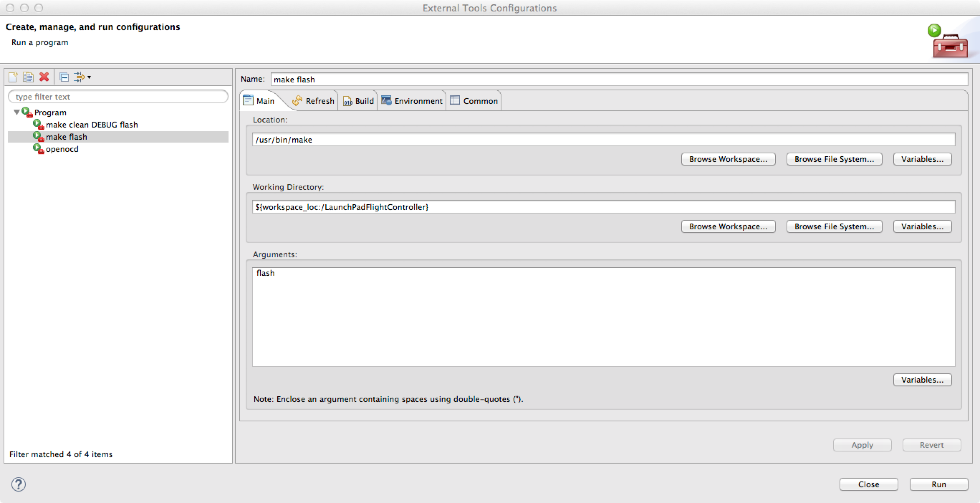Click Browse Workspace under Location
Viewport: 980px width, 503px height.
[728, 159]
